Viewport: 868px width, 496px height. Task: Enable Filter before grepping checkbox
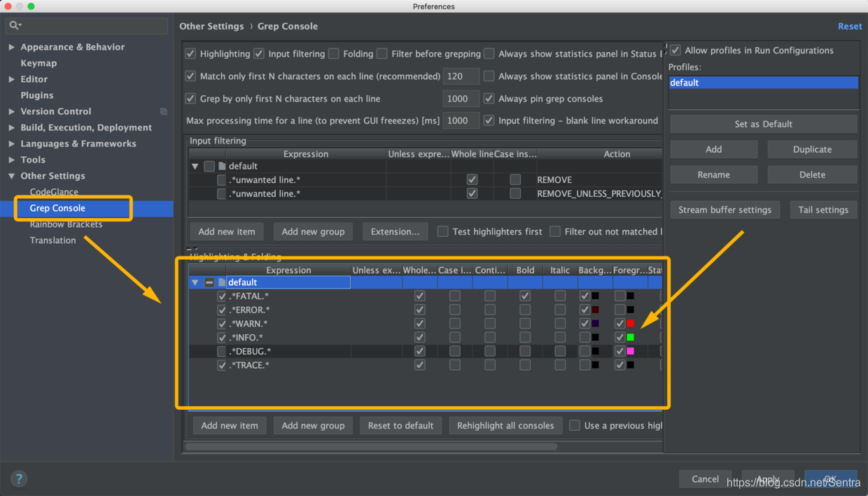click(382, 54)
